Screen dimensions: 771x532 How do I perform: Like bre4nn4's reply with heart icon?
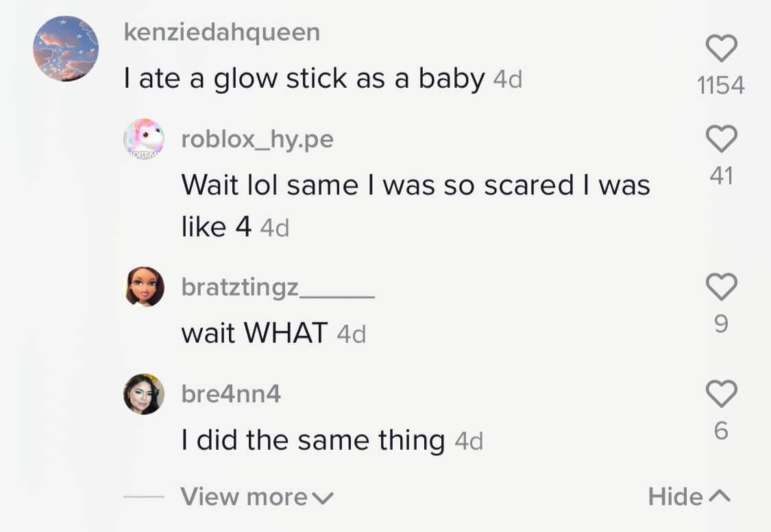722,394
